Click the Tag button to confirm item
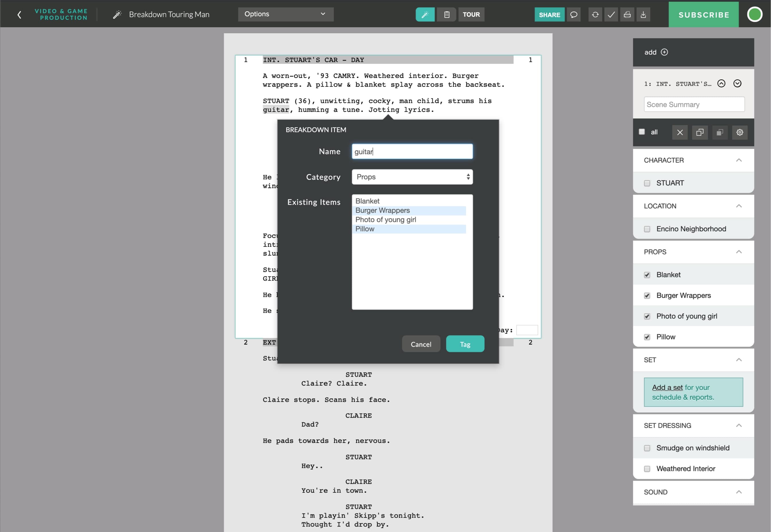 coord(465,344)
